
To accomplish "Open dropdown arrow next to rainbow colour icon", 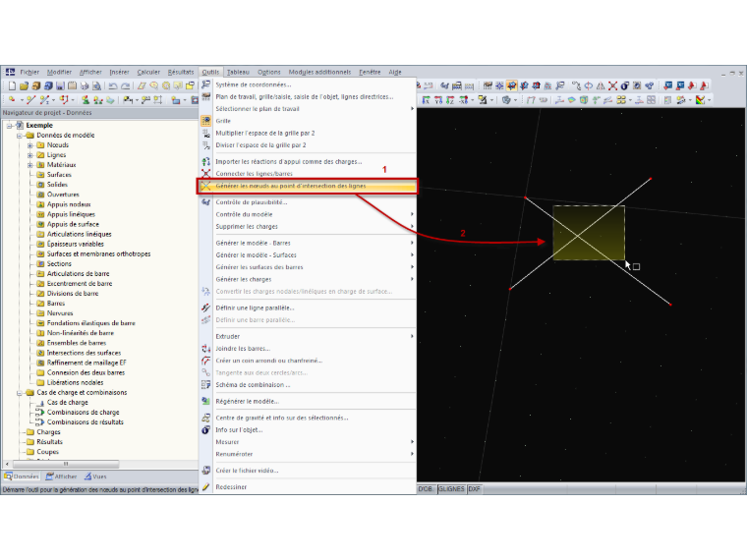I will pyautogui.click(x=709, y=100).
